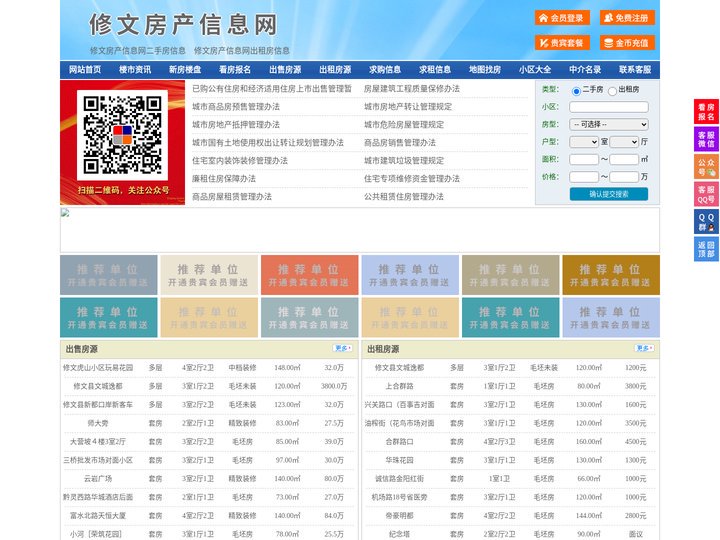This screenshot has width=720, height=540.
Task: Open the purple 客服微信 side widget
Action: (706, 139)
